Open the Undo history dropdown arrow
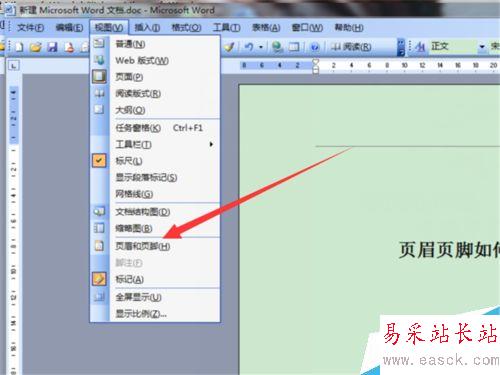 261,47
